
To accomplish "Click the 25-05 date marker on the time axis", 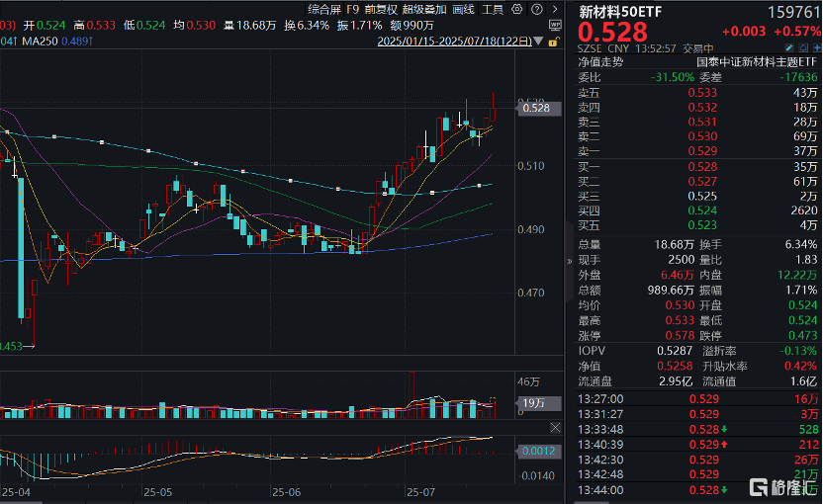I will [158, 492].
